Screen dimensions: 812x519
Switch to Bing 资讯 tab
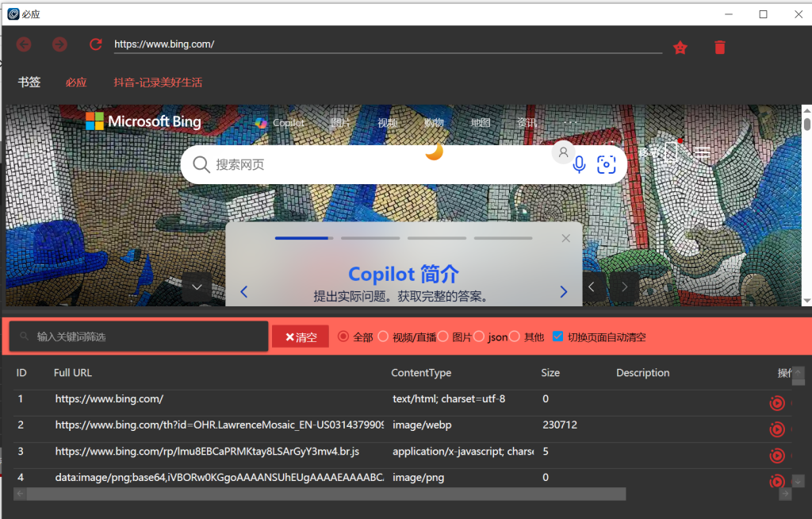[x=527, y=123]
